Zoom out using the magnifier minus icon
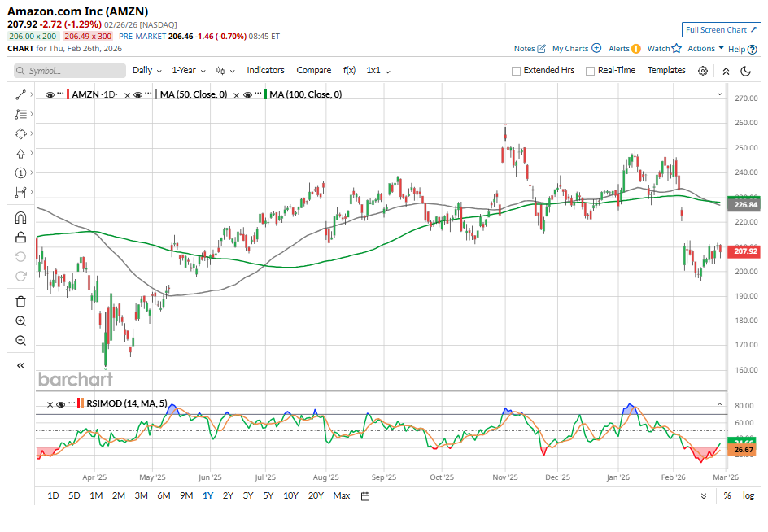Screen dimensions: 768x532 20,341
